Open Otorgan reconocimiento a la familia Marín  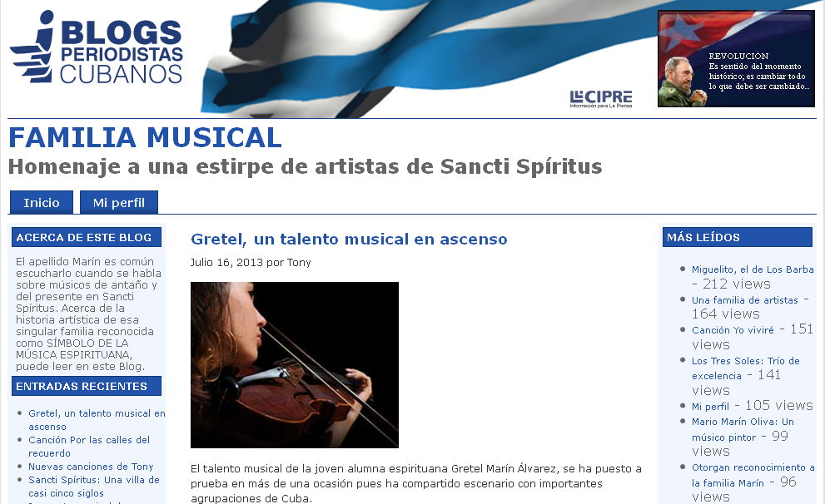[x=753, y=475]
